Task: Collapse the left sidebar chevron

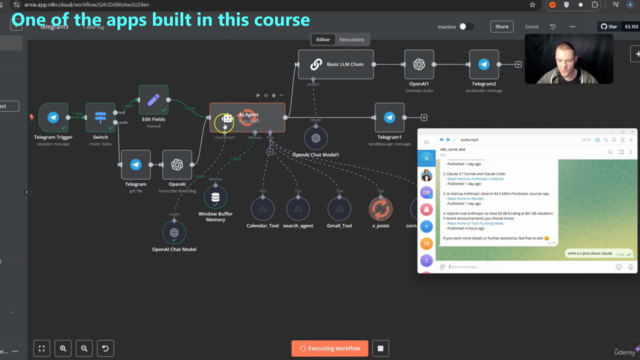Action: [x=27, y=192]
